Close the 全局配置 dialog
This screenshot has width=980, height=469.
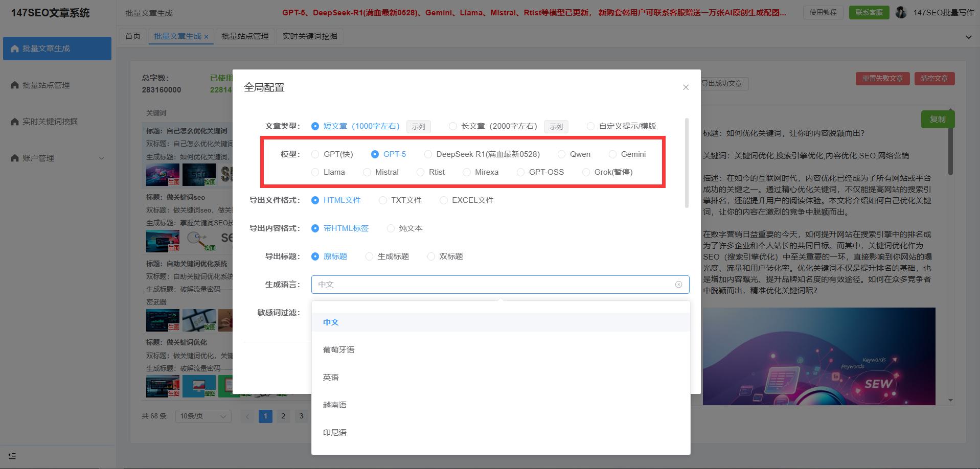(686, 87)
